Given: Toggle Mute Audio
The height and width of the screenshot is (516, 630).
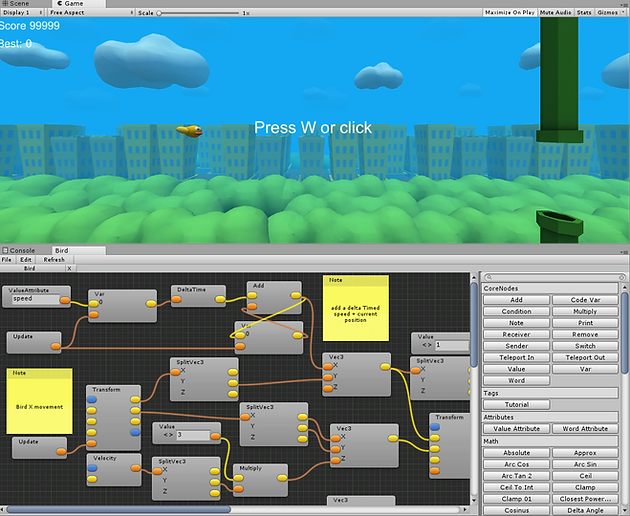Looking at the screenshot, I should click(x=555, y=12).
